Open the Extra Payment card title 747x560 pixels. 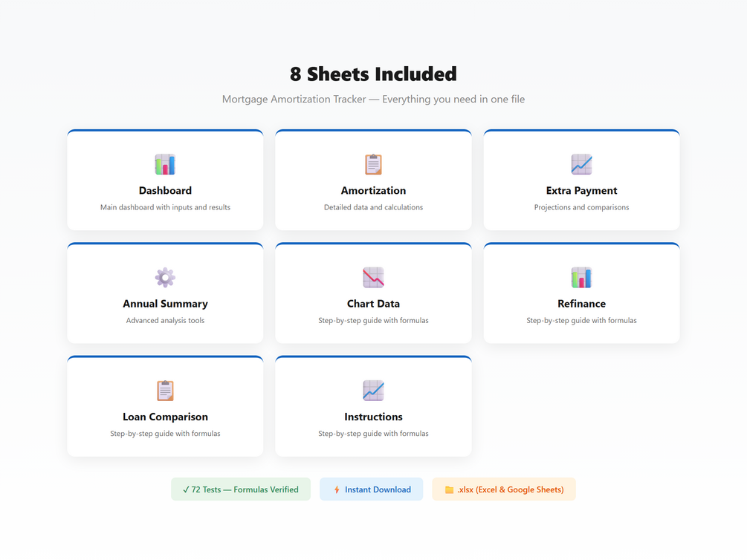pos(581,191)
